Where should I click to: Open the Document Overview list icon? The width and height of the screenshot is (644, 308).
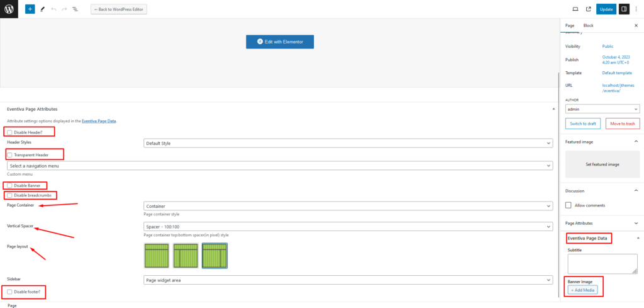(x=75, y=9)
